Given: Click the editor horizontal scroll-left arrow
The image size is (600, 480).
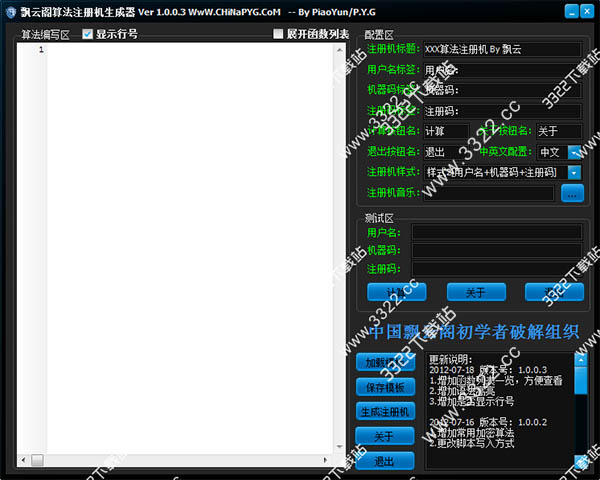Looking at the screenshot, I should 23,460.
